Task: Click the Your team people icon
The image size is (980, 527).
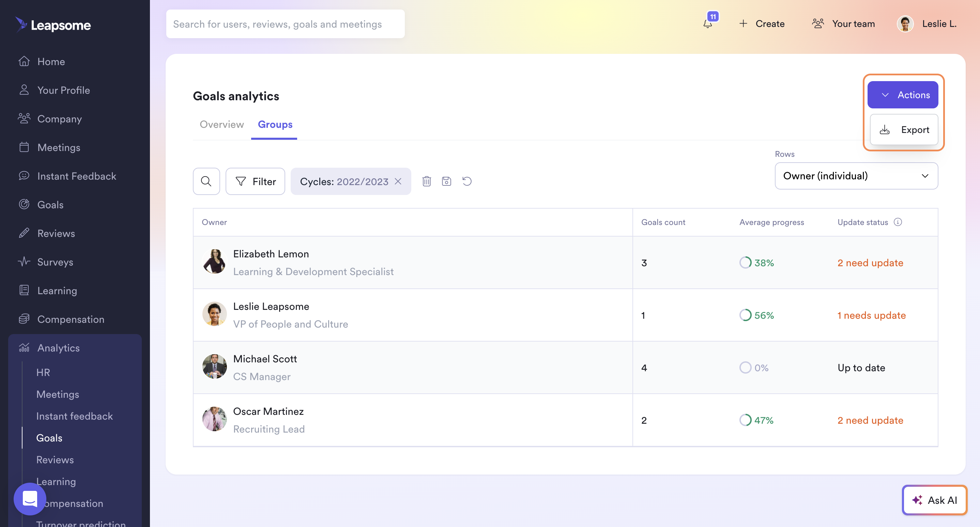Action: [x=818, y=24]
